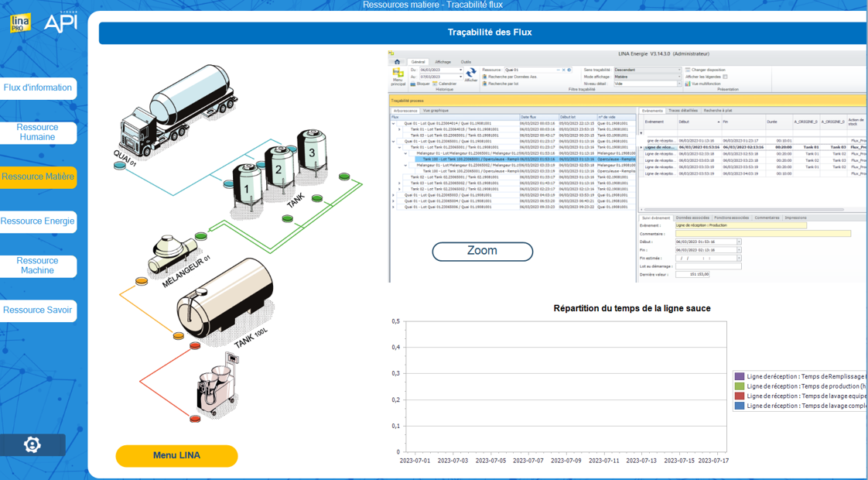Clear the Ressource field with the X icon
The image size is (868, 480).
564,70
